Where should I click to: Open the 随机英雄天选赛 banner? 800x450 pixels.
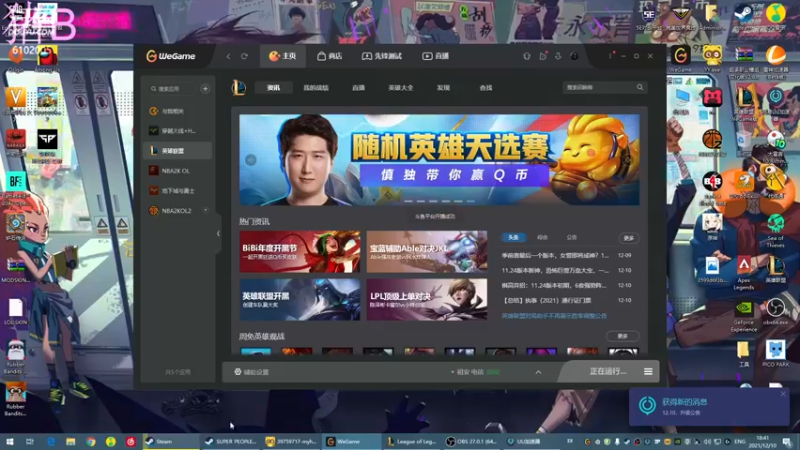pos(439,160)
